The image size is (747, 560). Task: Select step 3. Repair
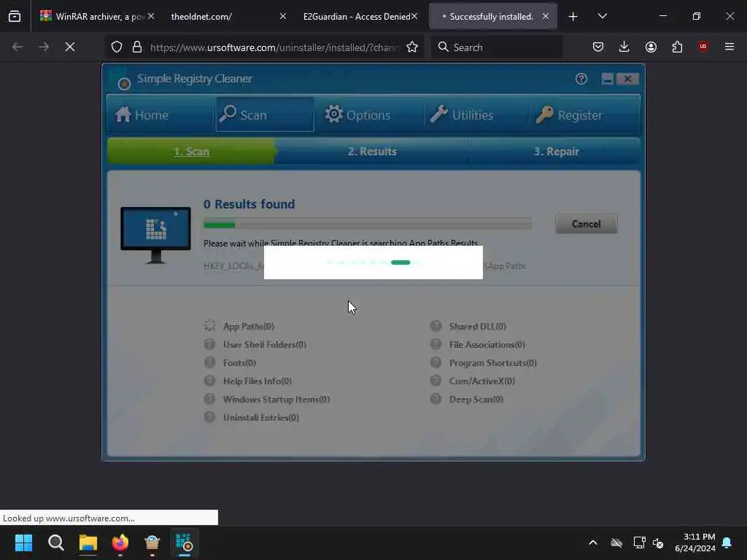[556, 152]
